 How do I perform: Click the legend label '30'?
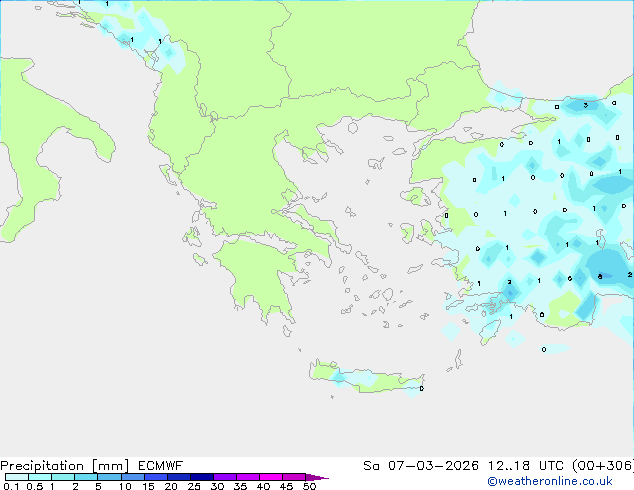(217, 486)
